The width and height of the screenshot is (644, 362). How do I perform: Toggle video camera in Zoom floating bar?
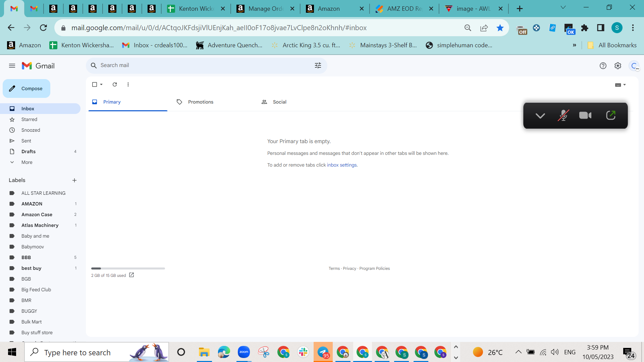585,115
